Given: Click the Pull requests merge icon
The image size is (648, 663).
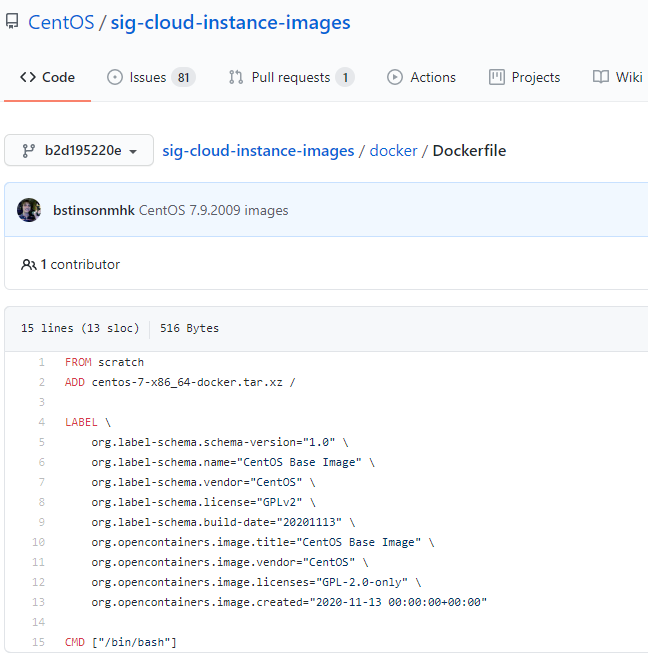Looking at the screenshot, I should [x=236, y=77].
